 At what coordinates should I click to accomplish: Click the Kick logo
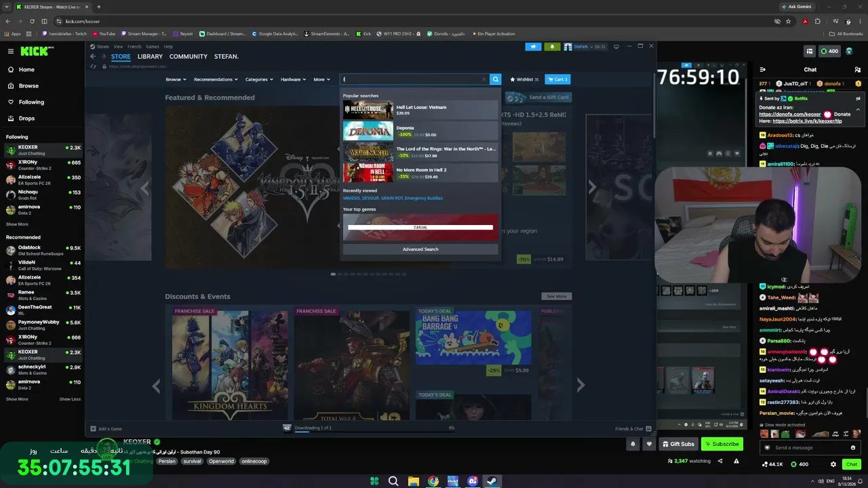(34, 51)
